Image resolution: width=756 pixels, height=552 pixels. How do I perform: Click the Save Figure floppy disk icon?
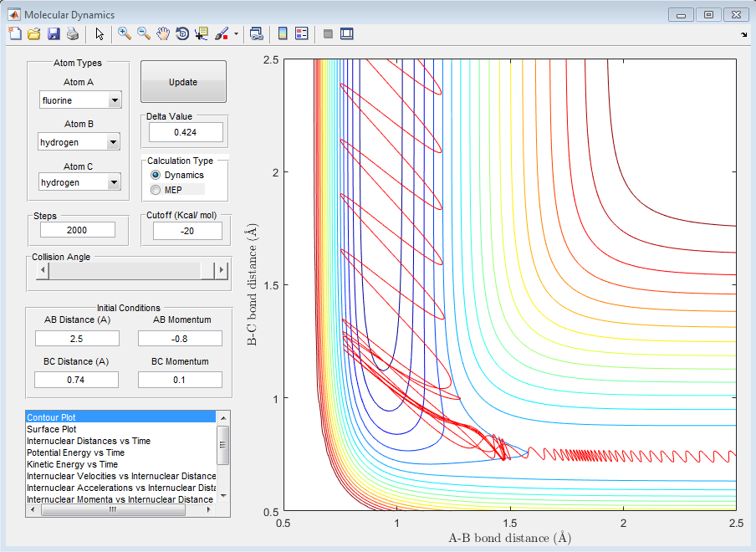pyautogui.click(x=54, y=33)
